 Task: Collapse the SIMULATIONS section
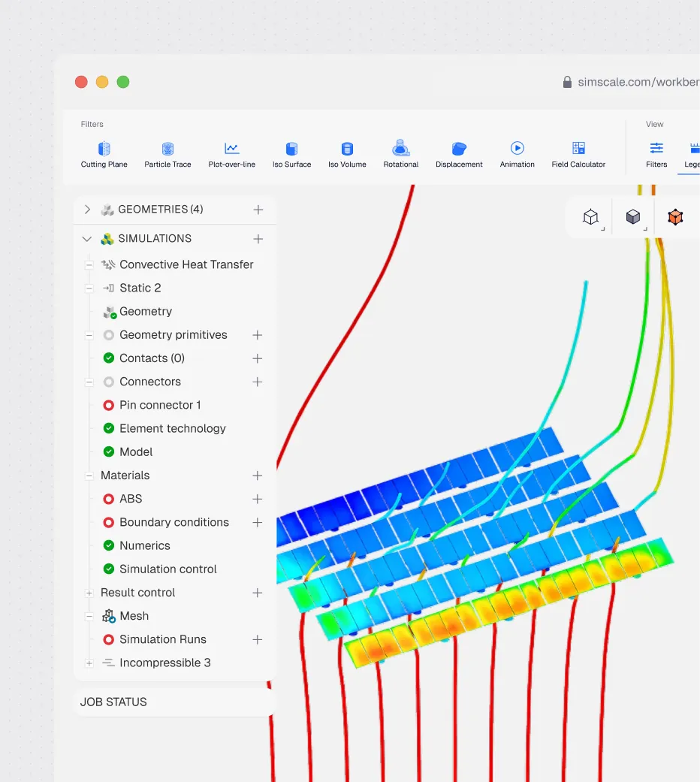87,239
